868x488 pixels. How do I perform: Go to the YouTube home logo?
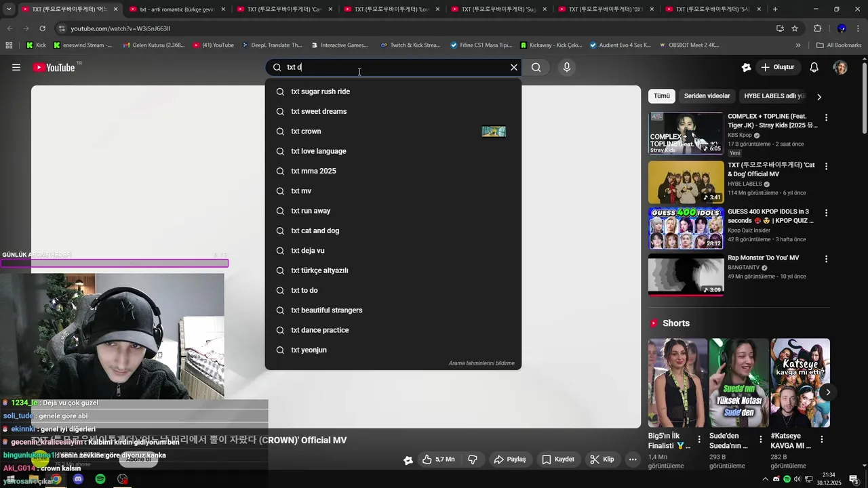tap(54, 67)
